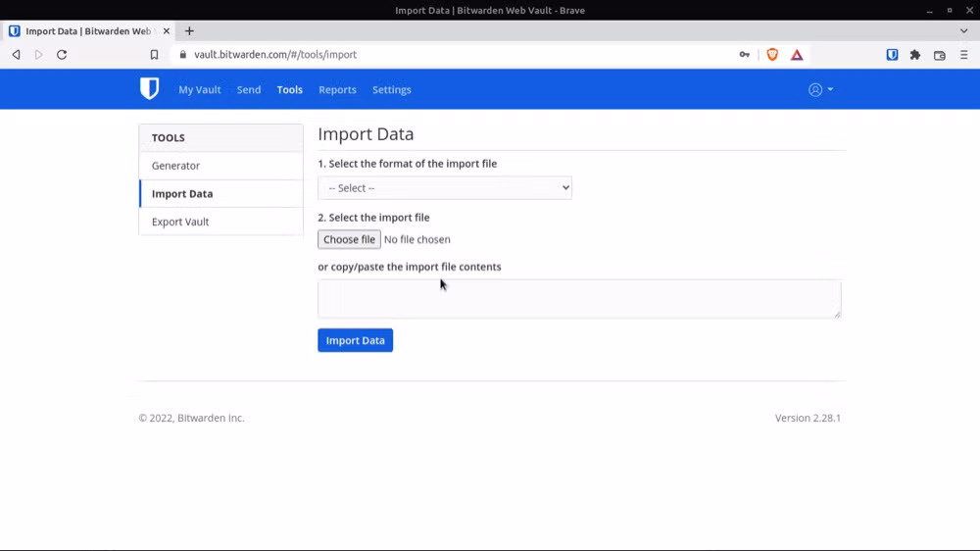Open the extensions puzzle piece icon
The width and height of the screenshot is (980, 551).
tap(915, 54)
